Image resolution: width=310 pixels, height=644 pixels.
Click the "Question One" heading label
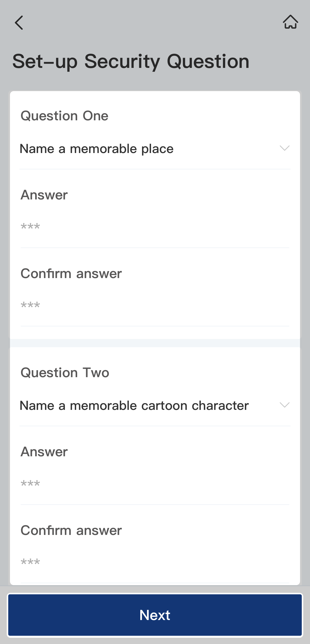[x=64, y=116]
